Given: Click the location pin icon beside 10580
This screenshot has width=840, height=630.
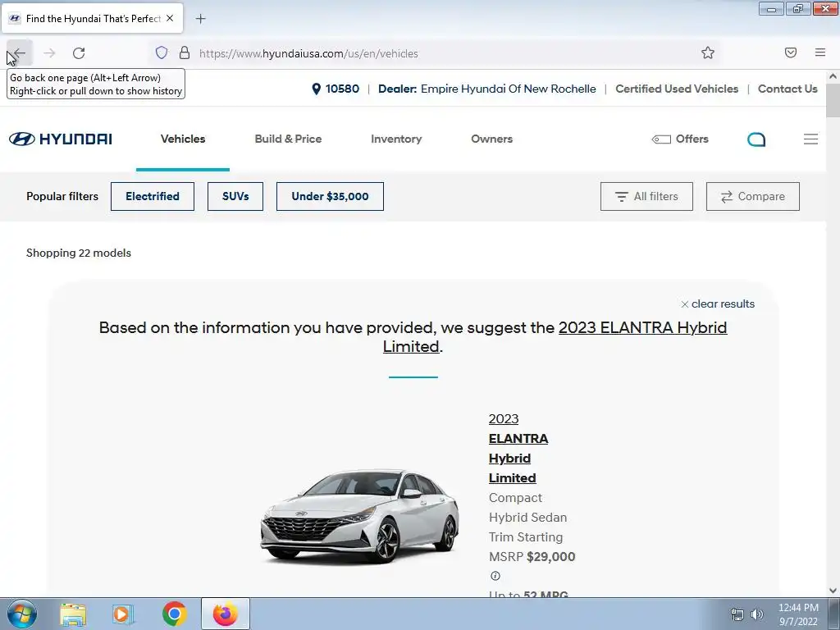Looking at the screenshot, I should tap(316, 89).
